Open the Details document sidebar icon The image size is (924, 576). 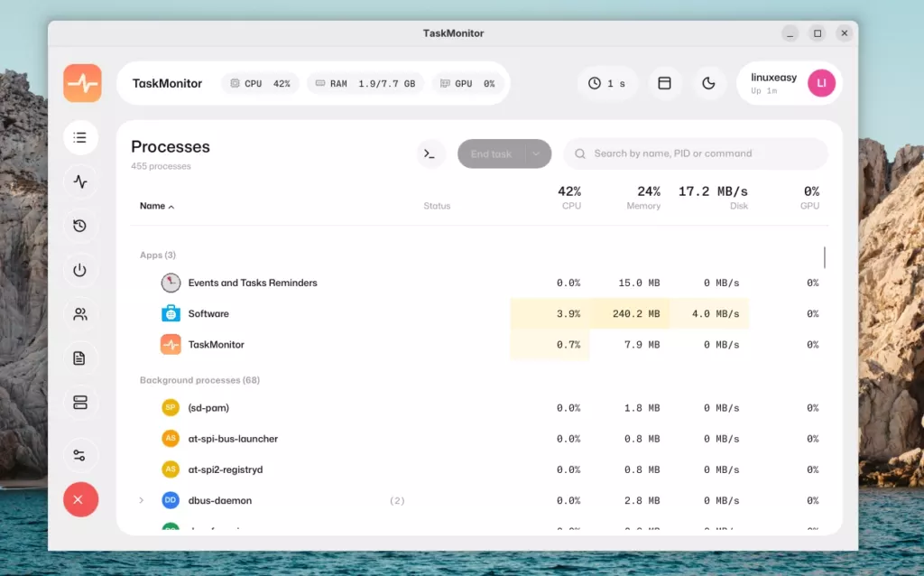pyautogui.click(x=80, y=358)
